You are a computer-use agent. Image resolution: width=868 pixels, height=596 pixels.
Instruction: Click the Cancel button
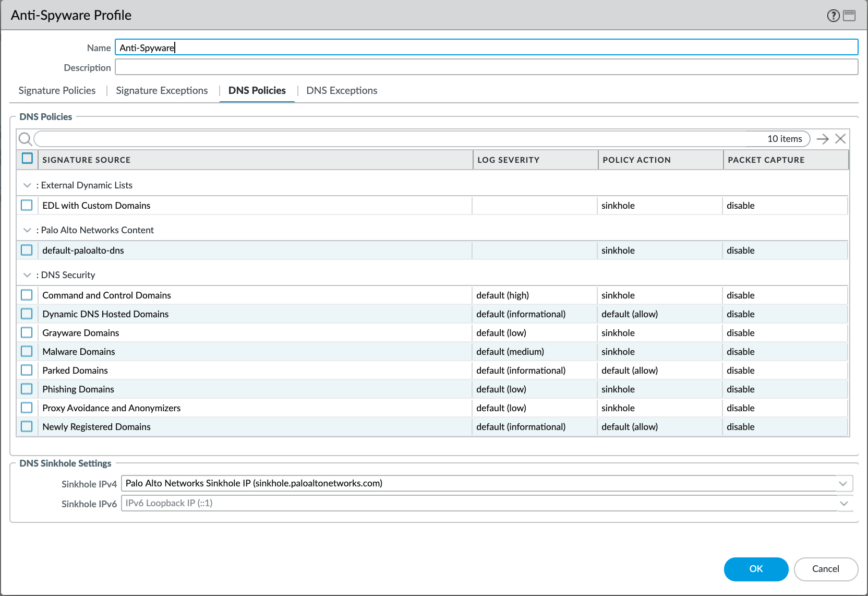825,569
